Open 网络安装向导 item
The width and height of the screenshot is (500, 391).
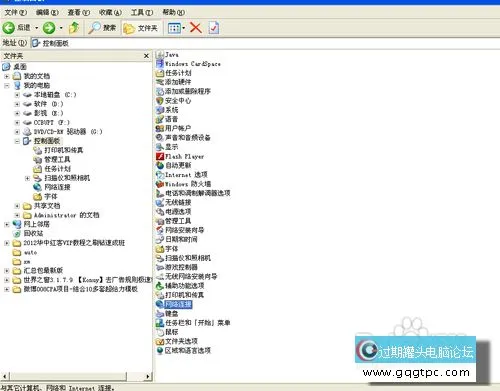(x=180, y=230)
